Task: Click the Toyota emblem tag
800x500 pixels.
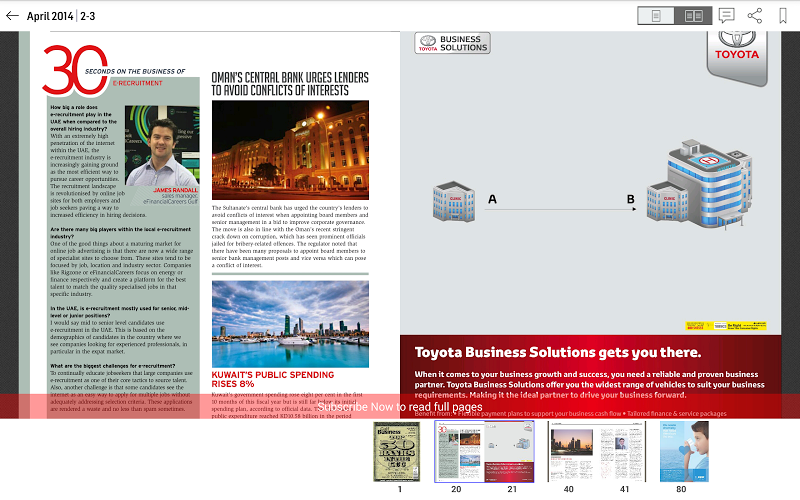Action: coord(737,57)
